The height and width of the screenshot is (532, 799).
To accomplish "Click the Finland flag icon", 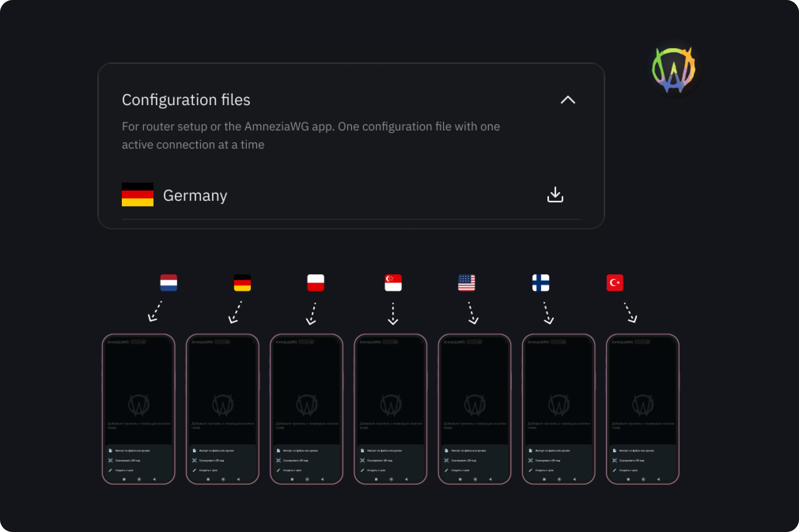I will (541, 283).
